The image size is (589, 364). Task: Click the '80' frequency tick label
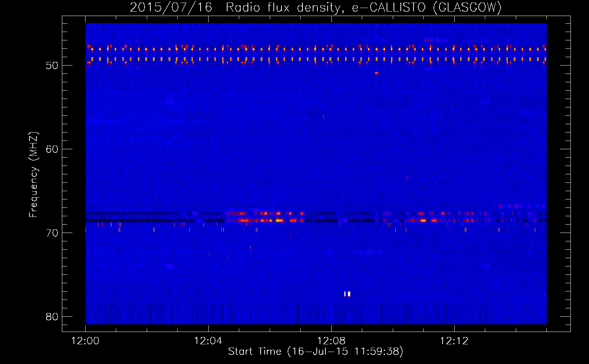point(52,317)
